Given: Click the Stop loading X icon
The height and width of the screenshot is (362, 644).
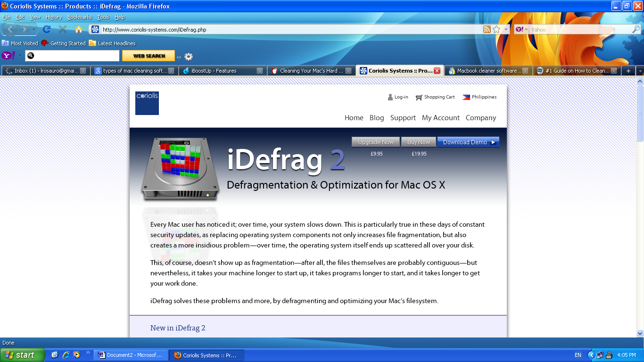Looking at the screenshot, I should [x=63, y=29].
